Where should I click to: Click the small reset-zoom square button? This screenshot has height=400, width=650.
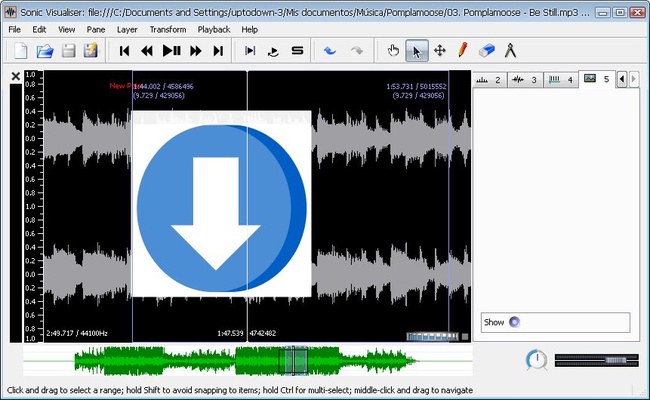coord(465,337)
